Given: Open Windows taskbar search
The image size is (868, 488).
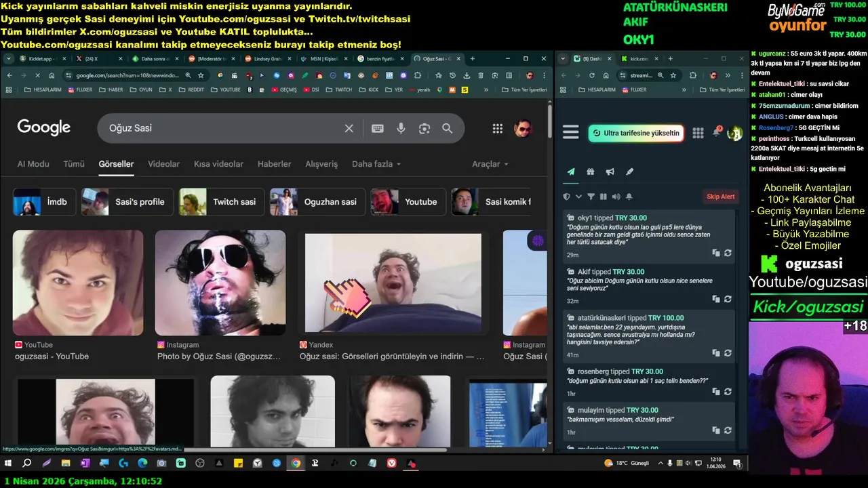Looking at the screenshot, I should [x=27, y=464].
